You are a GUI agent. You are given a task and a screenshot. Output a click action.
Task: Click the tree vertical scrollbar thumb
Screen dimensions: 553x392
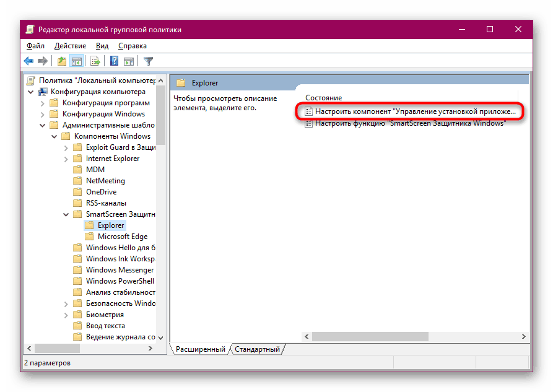161,115
